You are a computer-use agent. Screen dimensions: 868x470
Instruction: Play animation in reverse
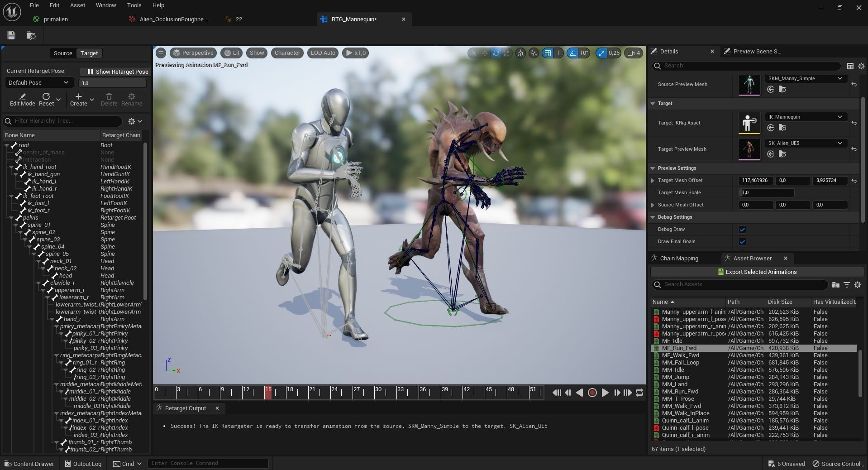pos(580,393)
